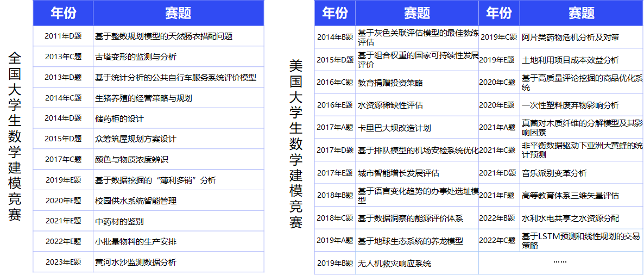Click the year cell '2014年B题'

point(335,37)
